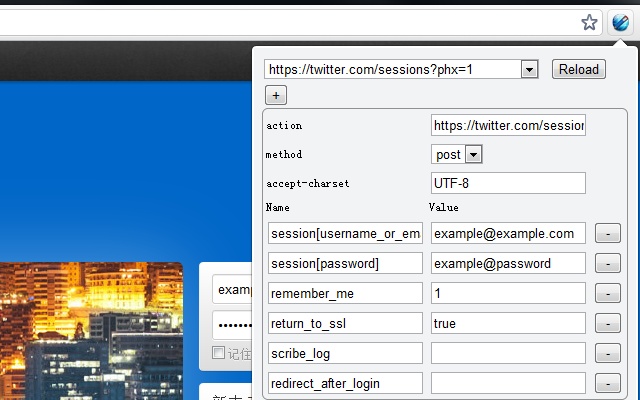Edit the session[username_or_email] name field
Image resolution: width=640 pixels, height=400 pixels.
click(x=345, y=233)
